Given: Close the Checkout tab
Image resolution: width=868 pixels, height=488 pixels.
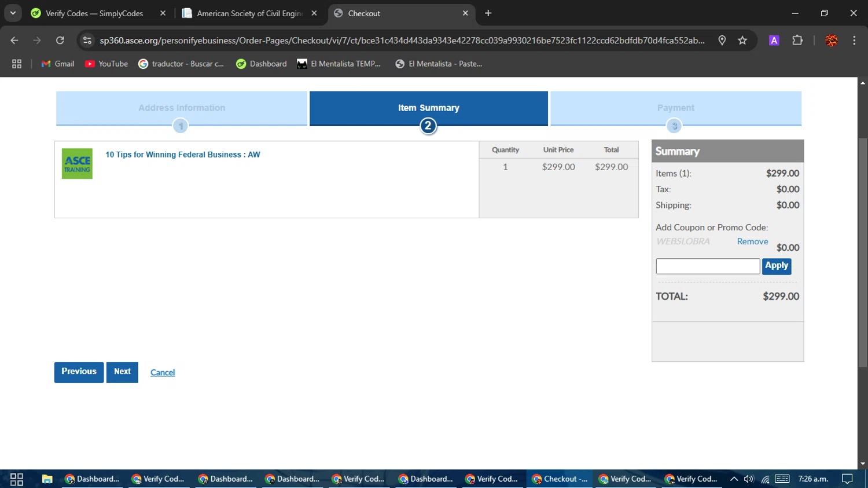Looking at the screenshot, I should tap(465, 13).
